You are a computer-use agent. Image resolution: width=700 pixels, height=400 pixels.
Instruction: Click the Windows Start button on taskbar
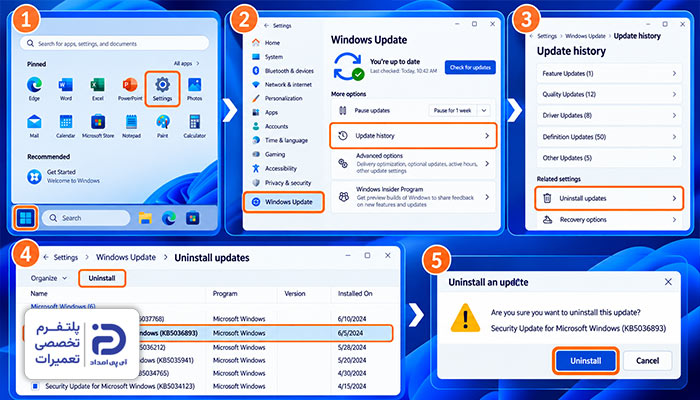coord(25,218)
